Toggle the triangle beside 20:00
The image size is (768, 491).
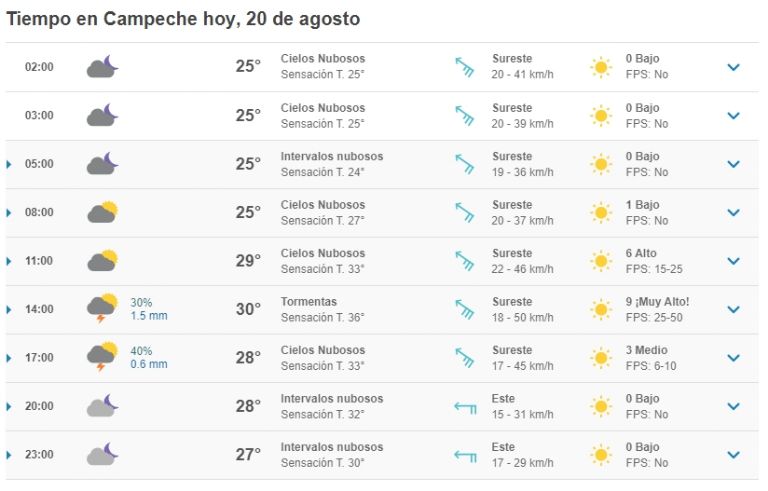tap(8, 407)
